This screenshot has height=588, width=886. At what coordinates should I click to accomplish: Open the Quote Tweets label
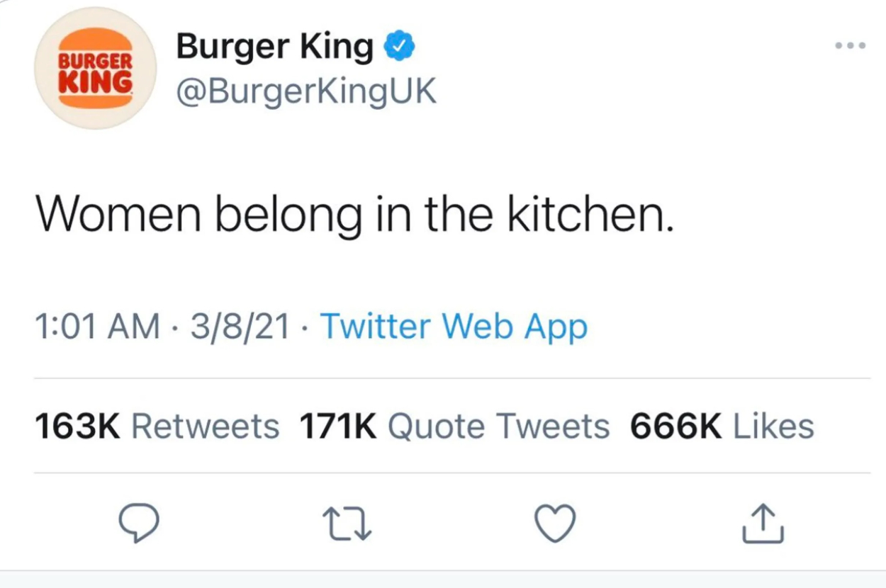tap(499, 426)
